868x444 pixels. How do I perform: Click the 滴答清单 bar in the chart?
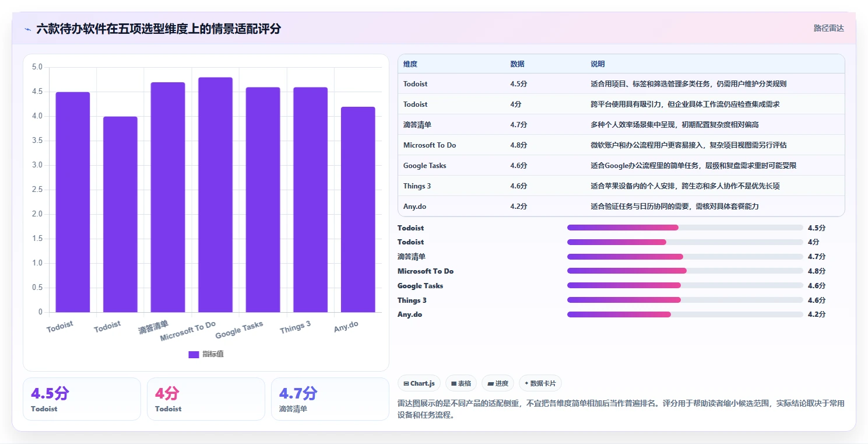click(x=168, y=197)
